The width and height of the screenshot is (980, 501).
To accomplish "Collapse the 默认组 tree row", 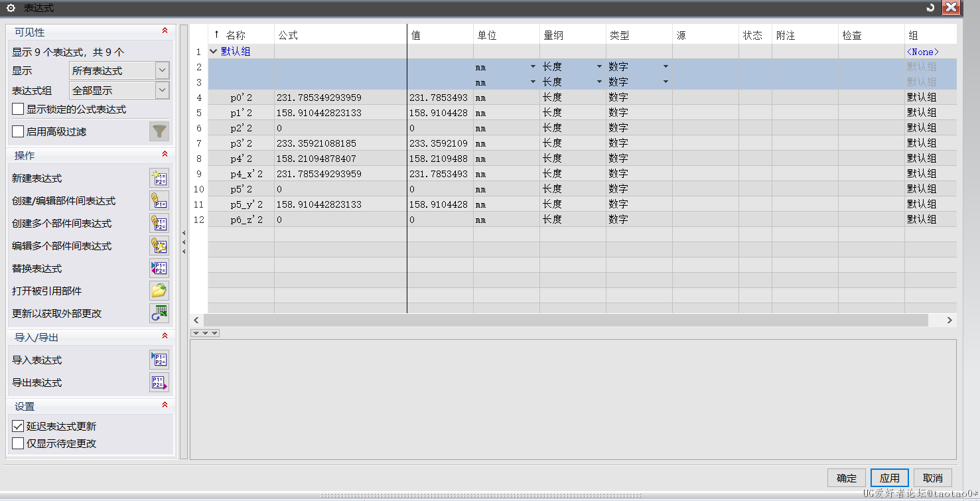I will (x=213, y=51).
